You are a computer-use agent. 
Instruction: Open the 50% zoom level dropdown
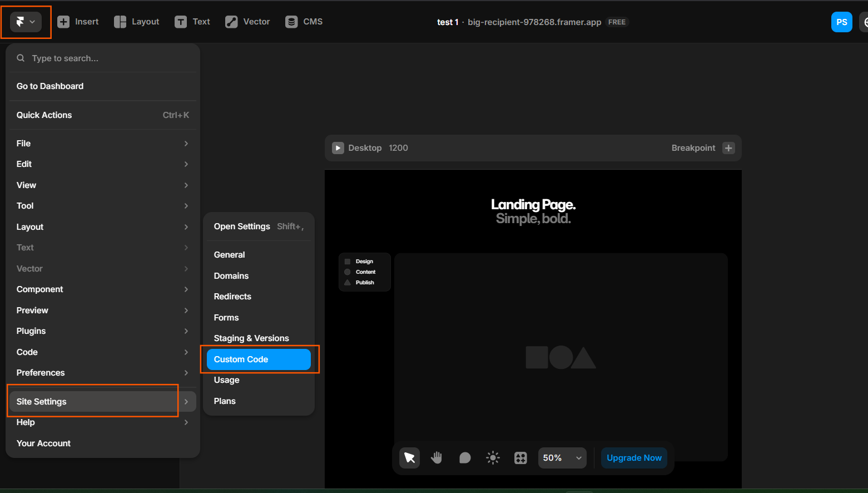coord(562,458)
